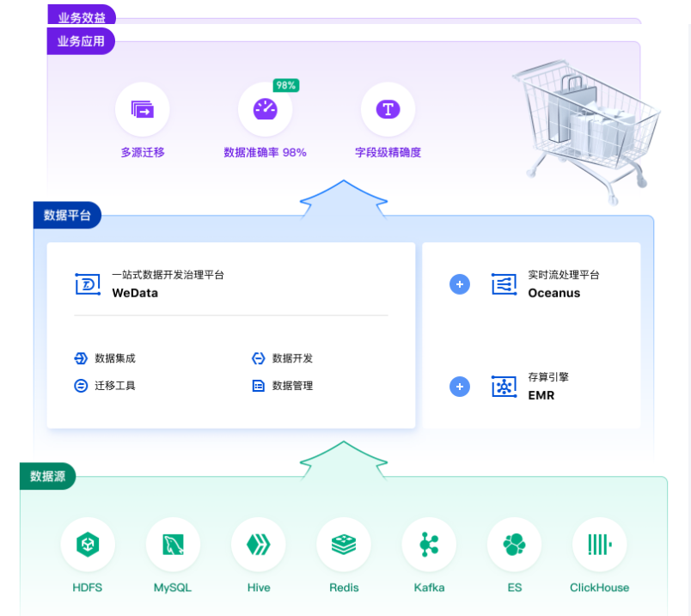
Task: Click the Redis data source icon
Action: tap(344, 545)
